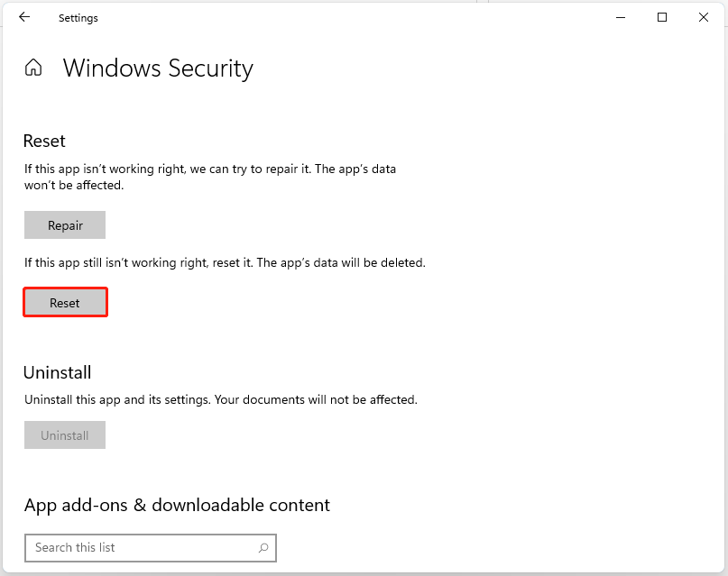Click the disabled Uninstall button
Screen dimensions: 728x576
tap(64, 434)
